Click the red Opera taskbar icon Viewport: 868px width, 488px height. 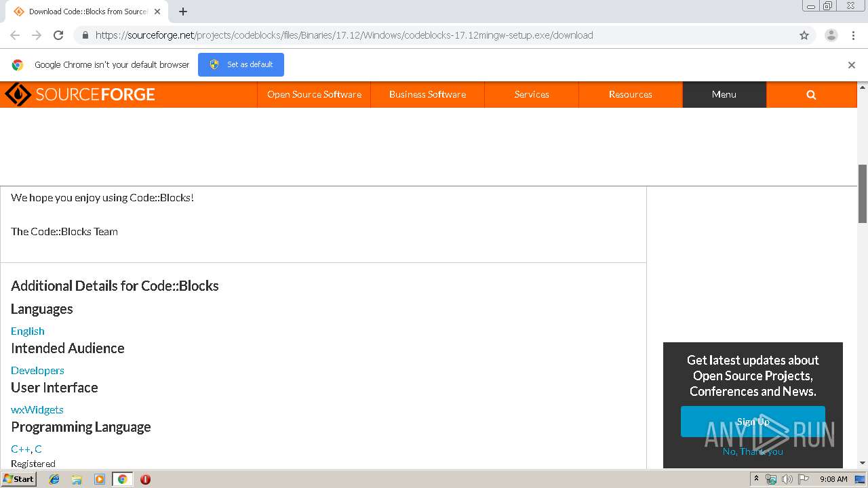click(x=145, y=479)
